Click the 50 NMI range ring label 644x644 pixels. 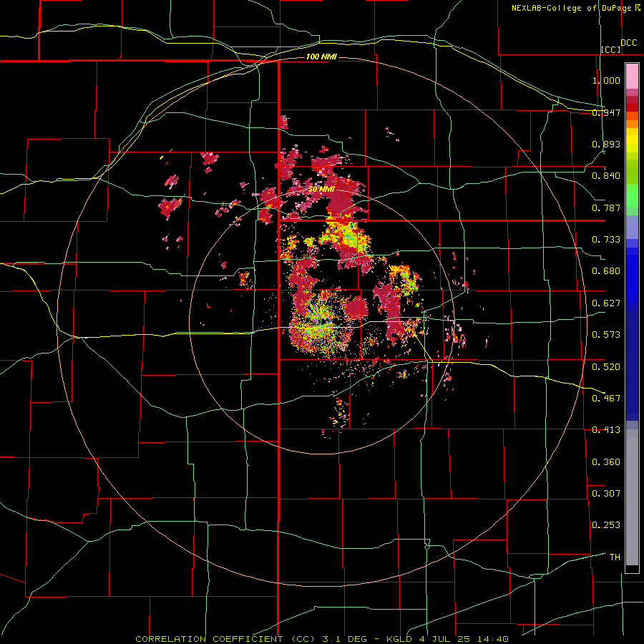point(321,190)
